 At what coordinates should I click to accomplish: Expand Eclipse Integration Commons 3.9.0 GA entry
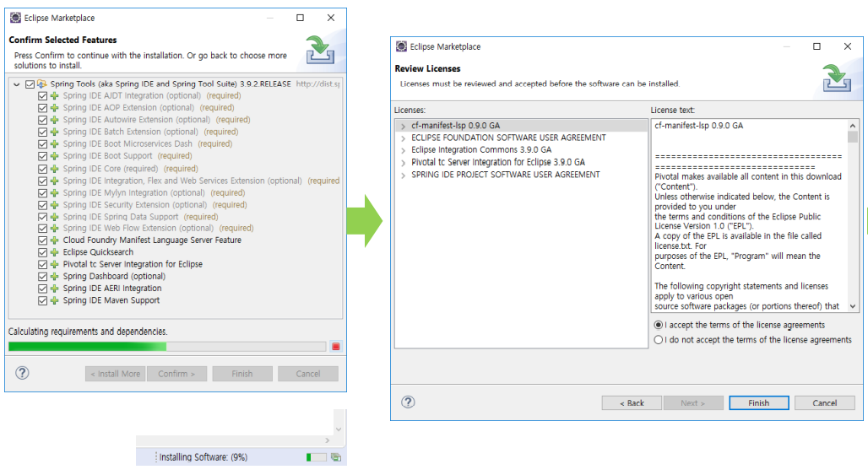coord(403,150)
